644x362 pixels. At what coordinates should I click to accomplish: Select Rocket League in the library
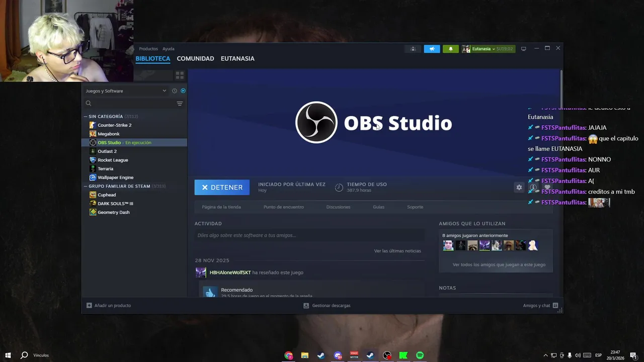135,160
